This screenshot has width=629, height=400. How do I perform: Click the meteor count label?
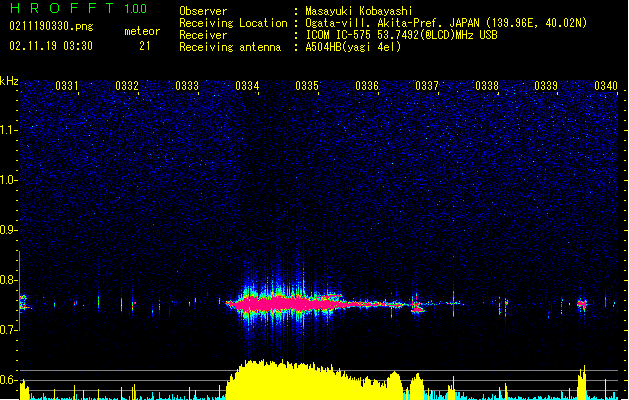click(x=142, y=31)
